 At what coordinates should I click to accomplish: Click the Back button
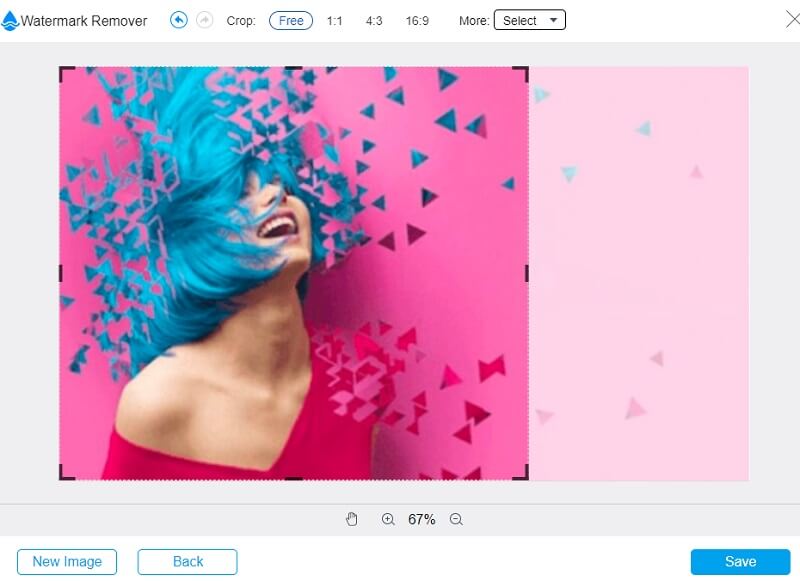coord(187,561)
